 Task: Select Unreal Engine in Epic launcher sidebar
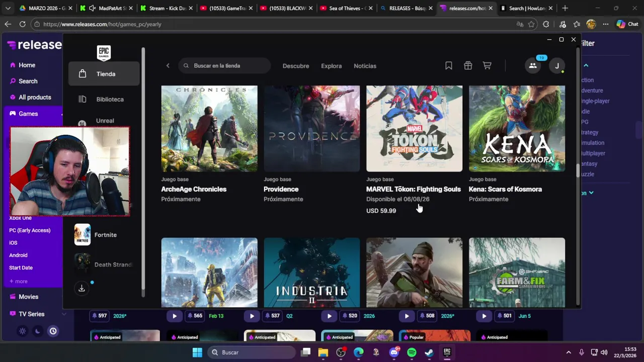104,121
